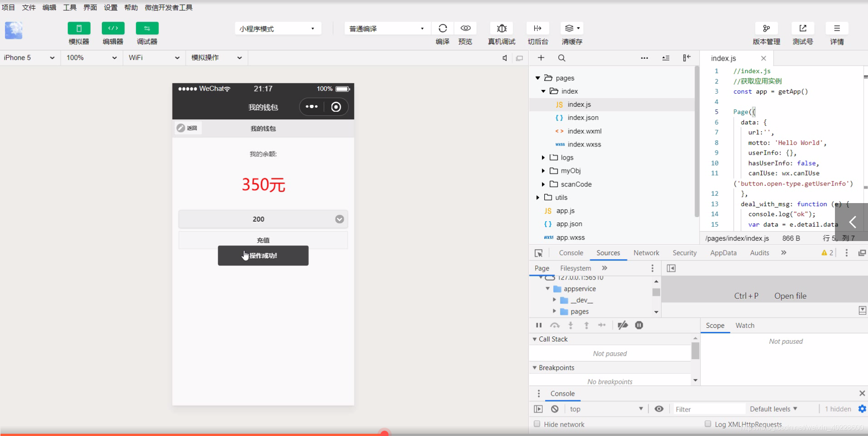Image resolution: width=868 pixels, height=436 pixels.
Task: Click the element inspect picker icon
Action: [538, 253]
